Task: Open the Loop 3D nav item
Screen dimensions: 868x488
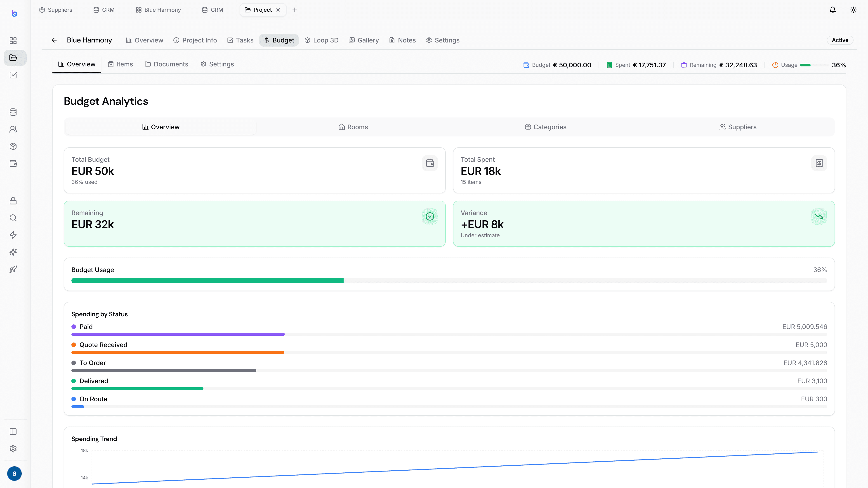Action: point(321,40)
